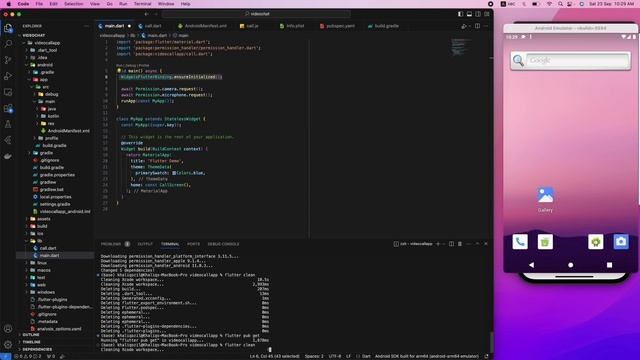
Task: Open the launch profile dropdown next to the plus
Action: coord(444,244)
